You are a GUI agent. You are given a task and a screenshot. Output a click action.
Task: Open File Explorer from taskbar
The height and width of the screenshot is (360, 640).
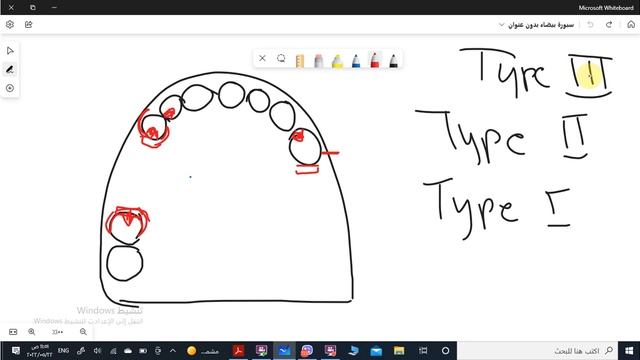[399, 351]
